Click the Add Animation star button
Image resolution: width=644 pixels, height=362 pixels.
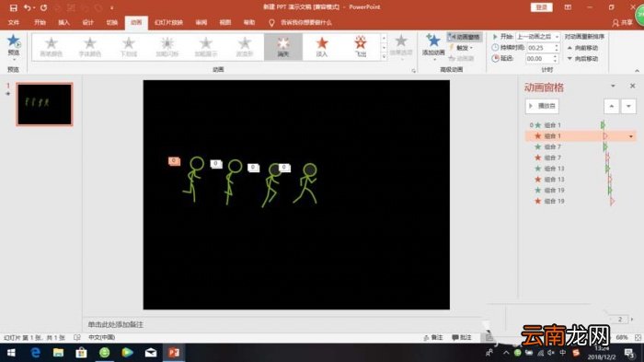[433, 45]
